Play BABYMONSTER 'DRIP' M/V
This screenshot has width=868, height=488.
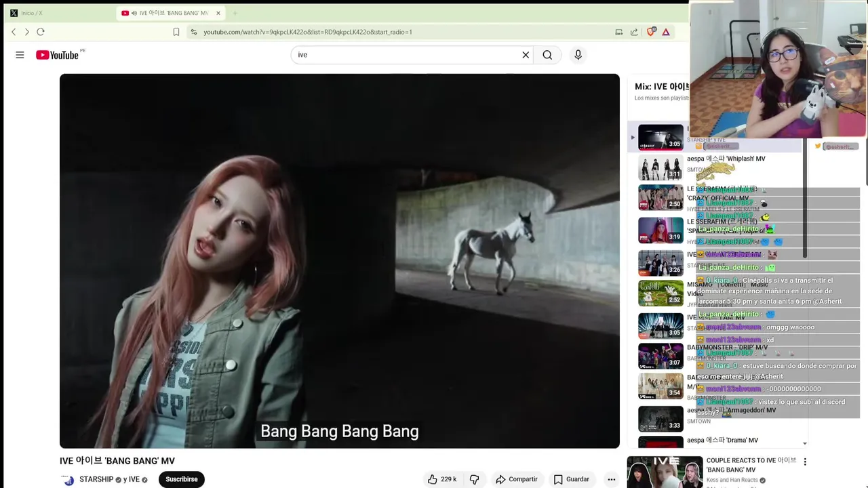660,356
